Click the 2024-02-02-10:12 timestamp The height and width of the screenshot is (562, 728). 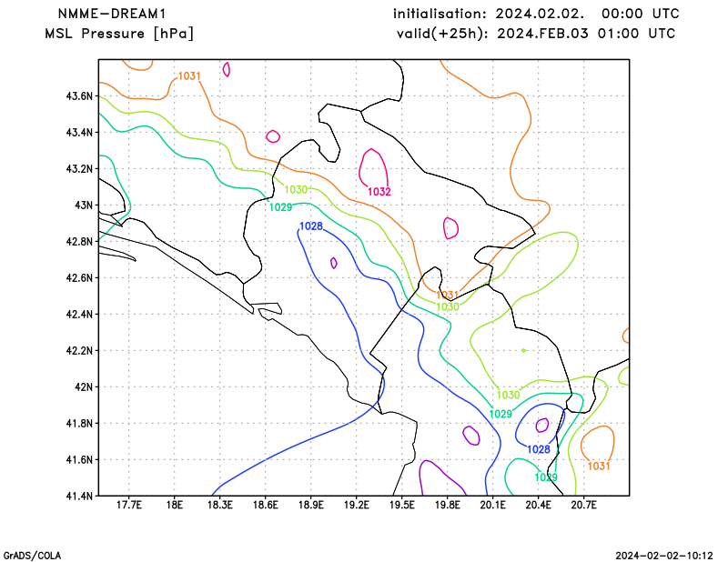point(664,556)
